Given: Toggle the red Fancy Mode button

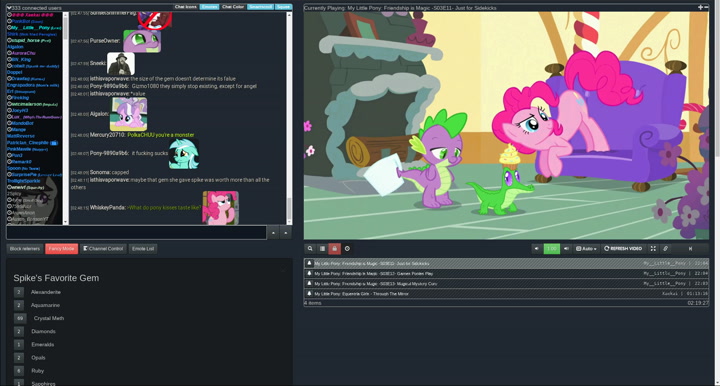Looking at the screenshot, I should click(x=62, y=249).
